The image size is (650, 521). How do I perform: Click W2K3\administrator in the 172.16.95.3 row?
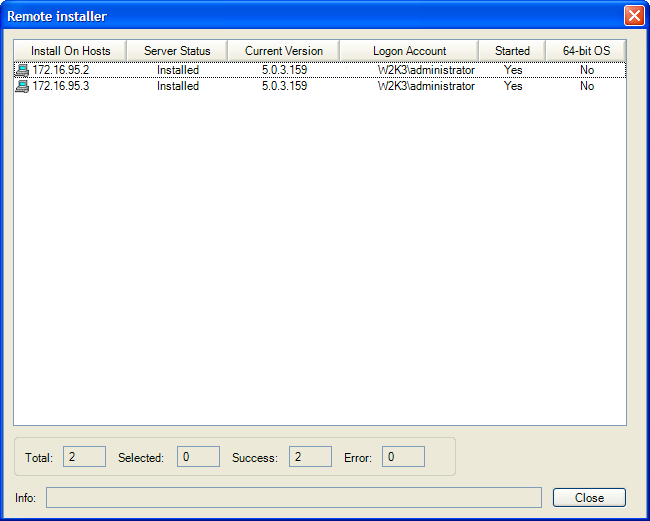[x=426, y=86]
